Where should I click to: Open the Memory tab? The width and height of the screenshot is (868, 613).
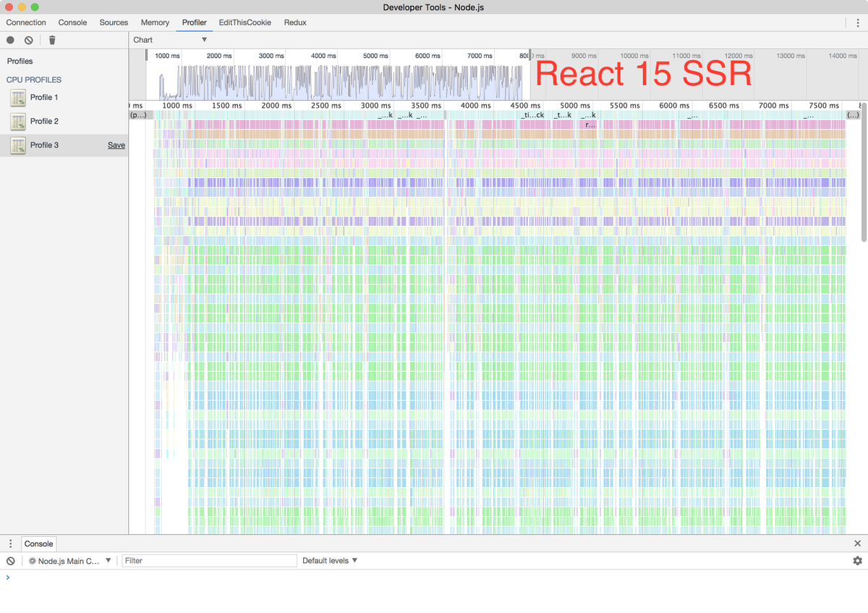[x=155, y=22]
